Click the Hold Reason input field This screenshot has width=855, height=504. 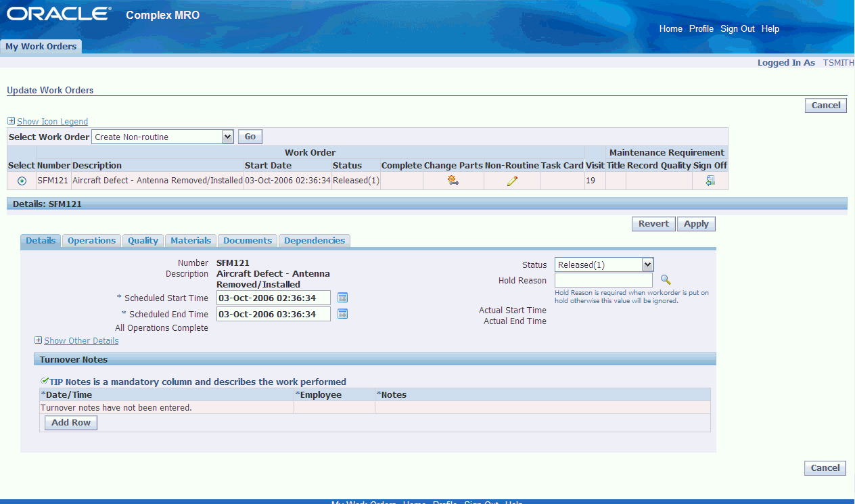[603, 280]
